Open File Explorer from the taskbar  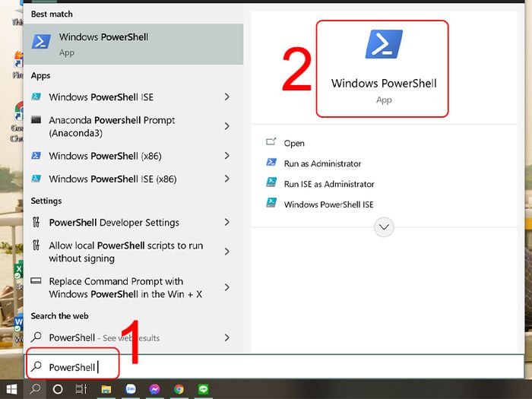106,389
